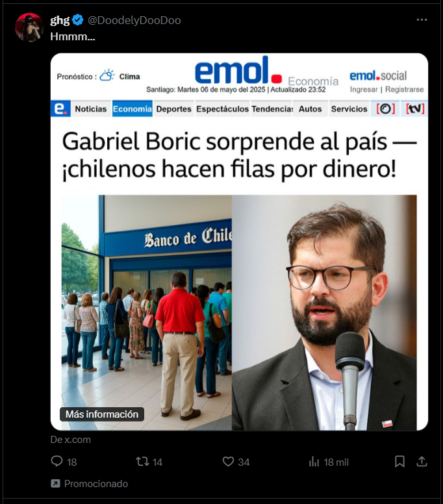
Task: Open the three-dot more options menu
Action: 422,20
